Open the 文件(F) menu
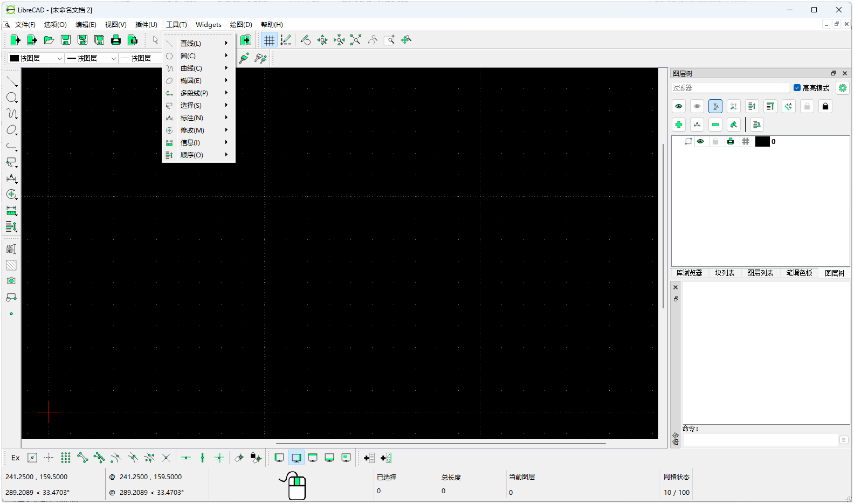This screenshot has width=854, height=504. pos(25,25)
